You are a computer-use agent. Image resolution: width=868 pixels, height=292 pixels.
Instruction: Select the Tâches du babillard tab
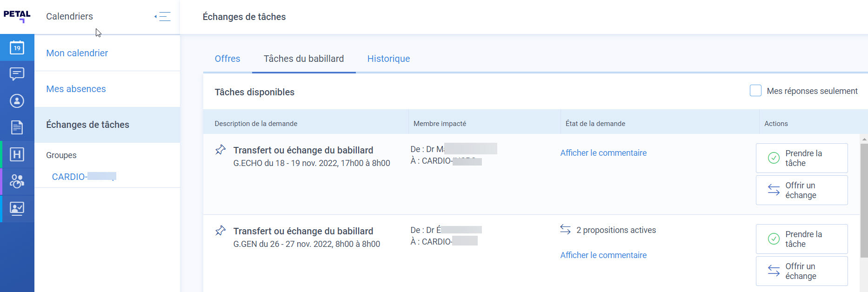pyautogui.click(x=304, y=59)
